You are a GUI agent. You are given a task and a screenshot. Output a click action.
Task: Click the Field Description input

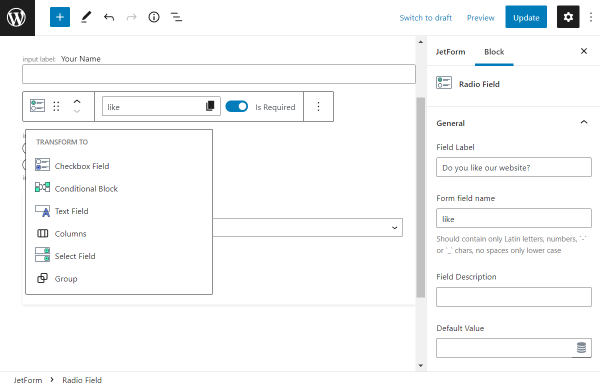coord(514,297)
